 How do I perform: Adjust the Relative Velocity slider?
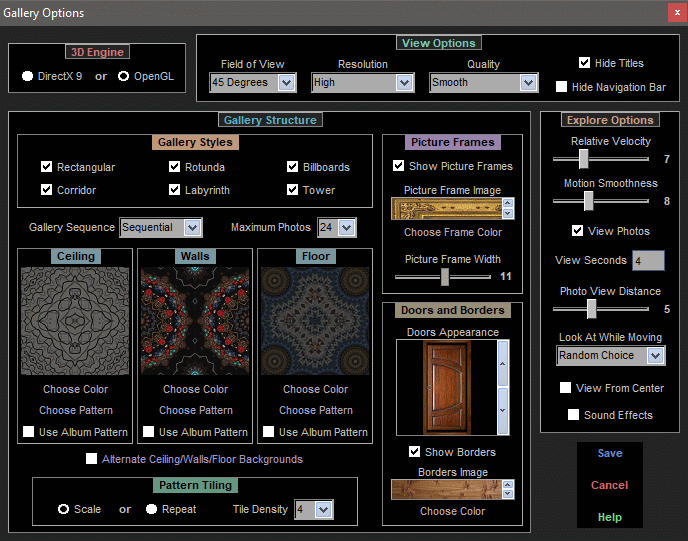(x=583, y=159)
